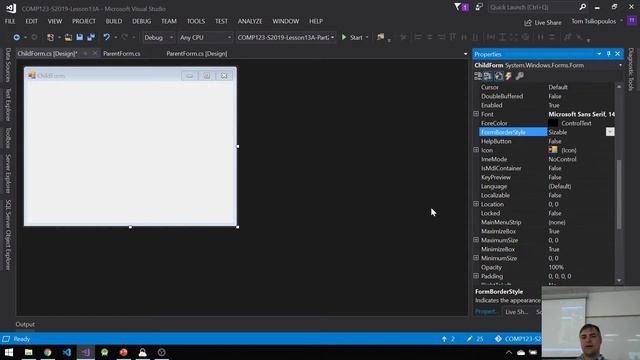Click inside the Quick Launch search field
640x360 pixels.
pyautogui.click(x=533, y=7)
